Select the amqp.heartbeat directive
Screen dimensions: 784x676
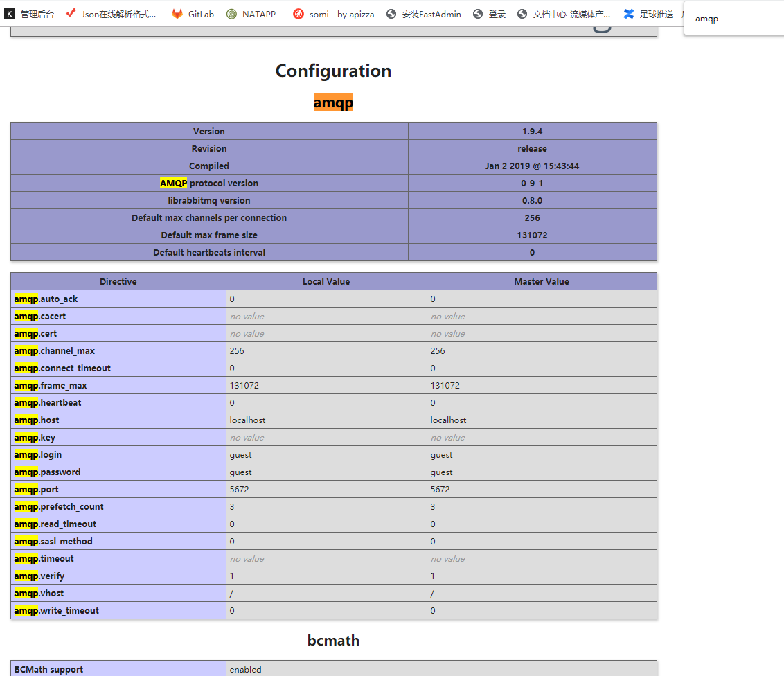(x=48, y=402)
